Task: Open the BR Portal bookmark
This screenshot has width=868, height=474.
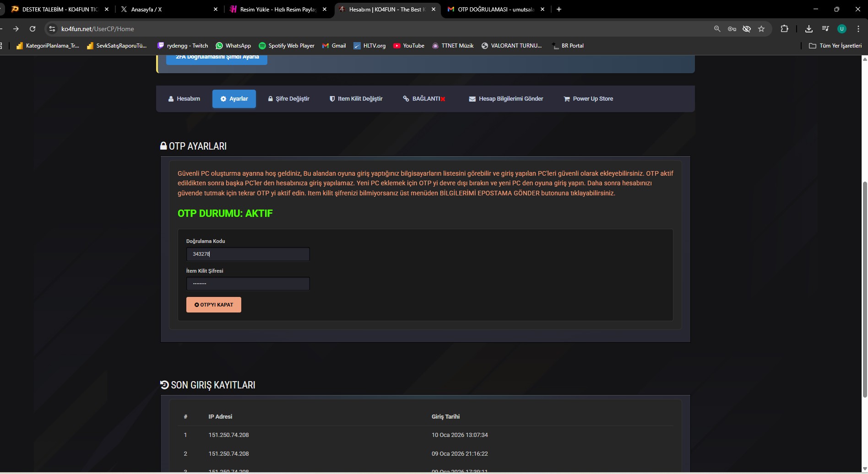Action: click(x=568, y=46)
